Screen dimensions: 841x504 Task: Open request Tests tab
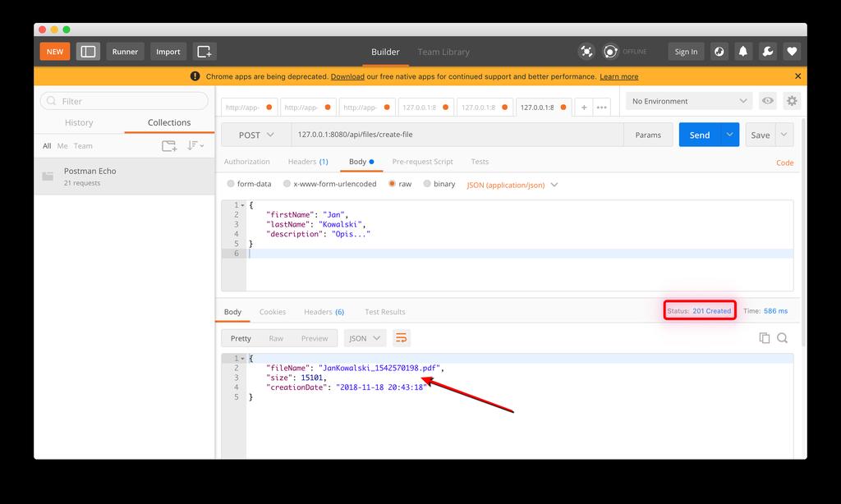[x=480, y=162]
